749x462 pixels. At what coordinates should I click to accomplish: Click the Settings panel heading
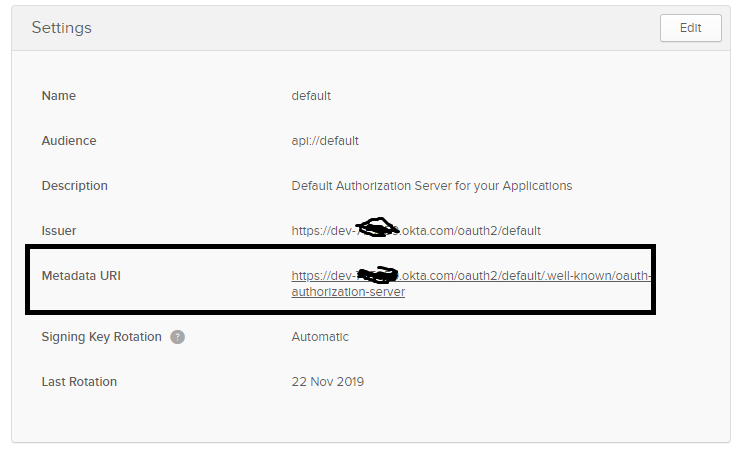(x=61, y=28)
